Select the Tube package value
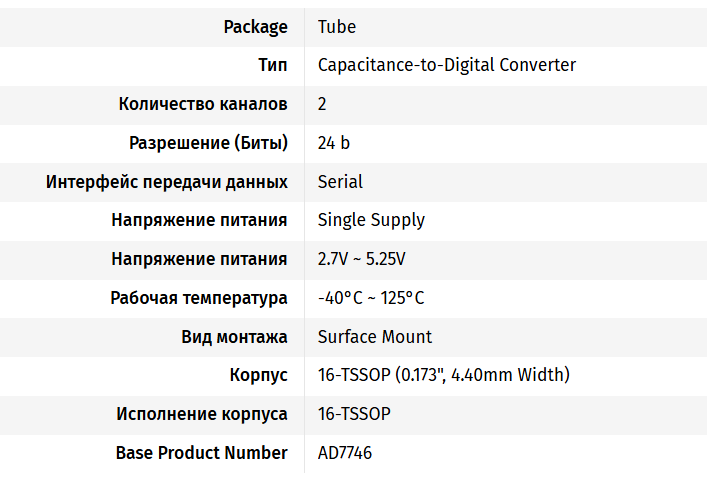 (x=336, y=27)
